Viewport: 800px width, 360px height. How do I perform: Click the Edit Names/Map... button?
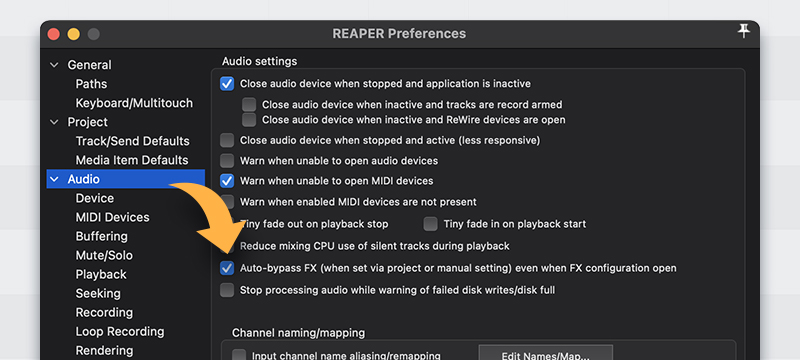point(545,353)
